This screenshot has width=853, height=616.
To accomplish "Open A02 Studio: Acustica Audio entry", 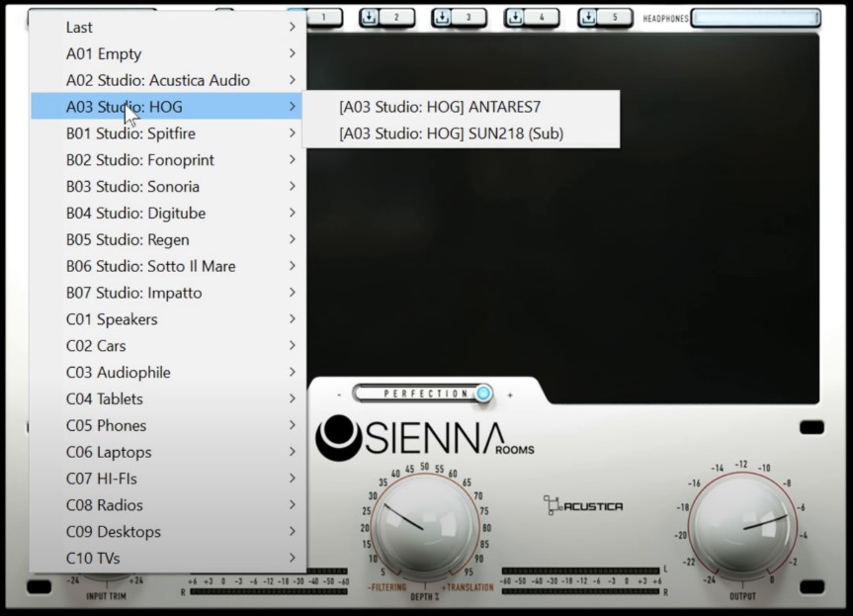I will point(168,80).
